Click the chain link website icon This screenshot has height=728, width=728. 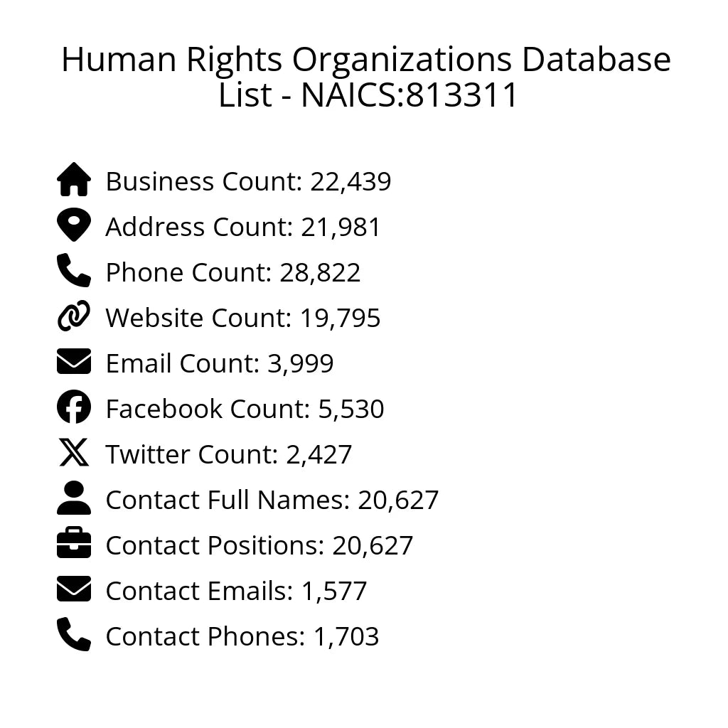tap(74, 316)
